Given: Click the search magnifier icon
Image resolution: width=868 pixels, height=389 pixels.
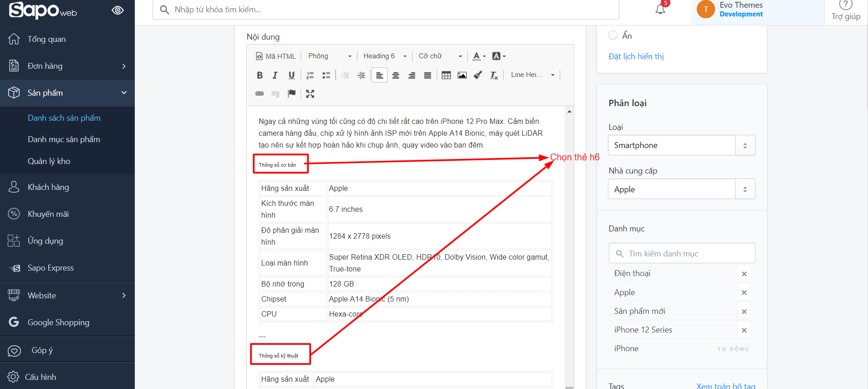Looking at the screenshot, I should click(x=164, y=10).
